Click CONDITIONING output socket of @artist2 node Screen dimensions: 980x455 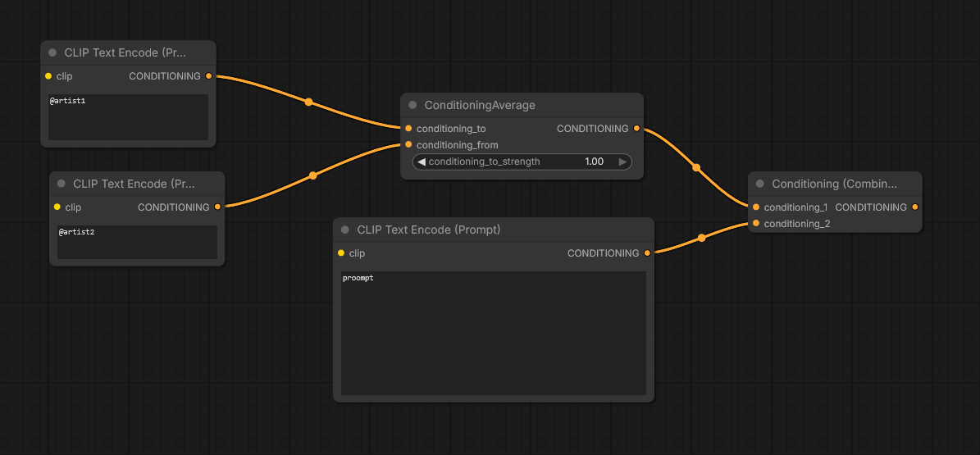click(x=217, y=207)
